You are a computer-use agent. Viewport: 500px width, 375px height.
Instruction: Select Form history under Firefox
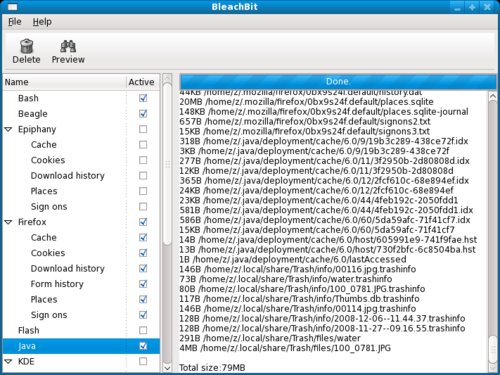tap(81, 284)
